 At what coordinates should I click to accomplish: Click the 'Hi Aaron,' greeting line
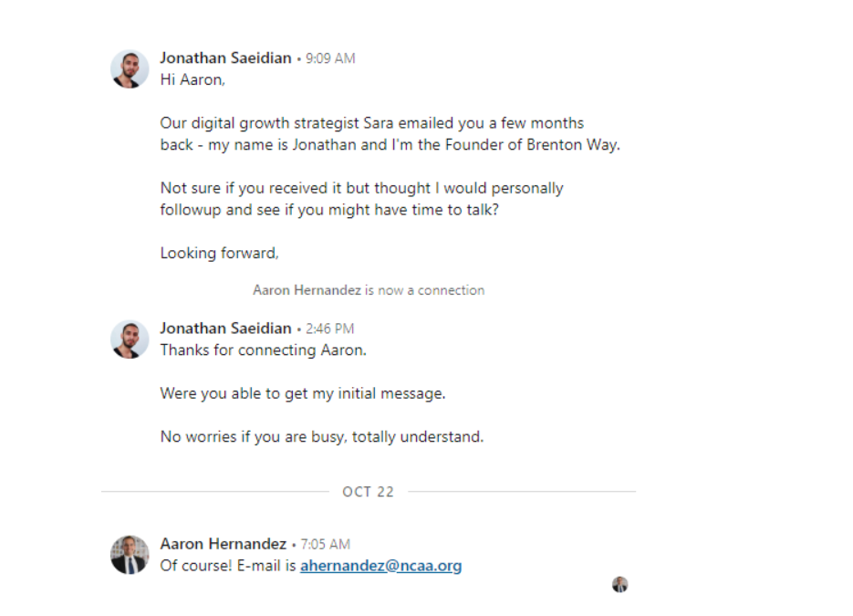(192, 80)
